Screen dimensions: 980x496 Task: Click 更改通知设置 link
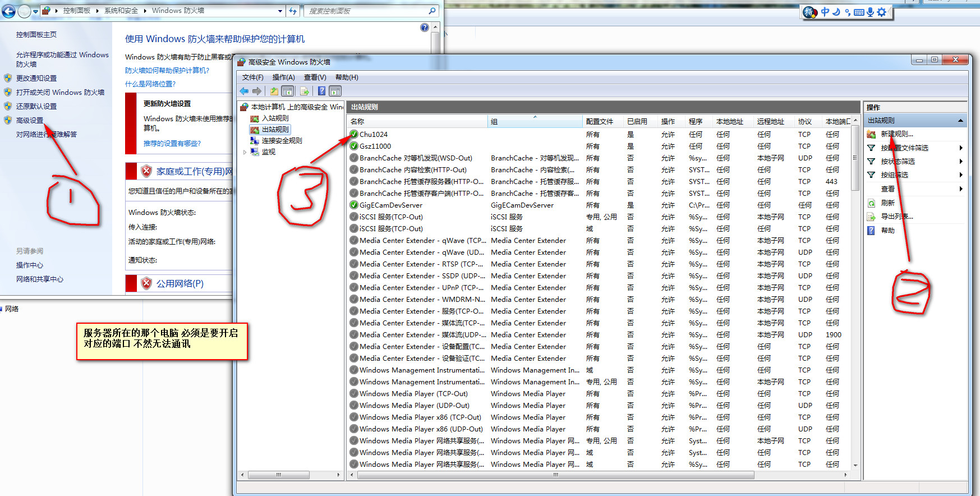point(36,79)
